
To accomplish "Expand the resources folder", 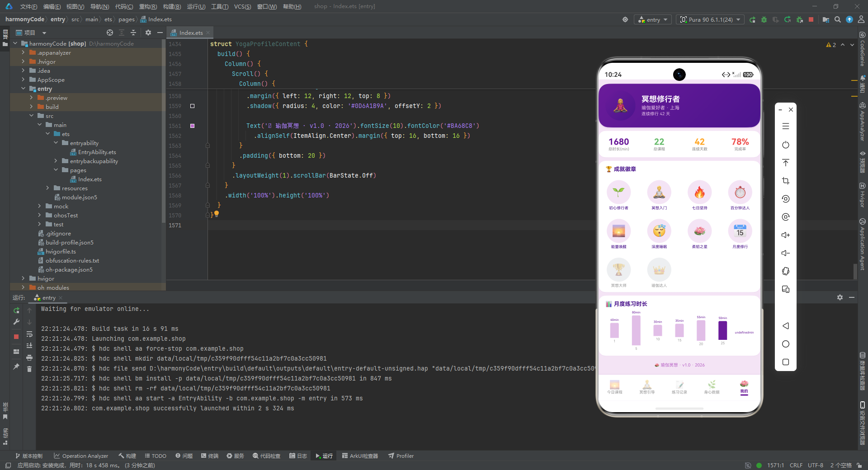I will click(47, 188).
